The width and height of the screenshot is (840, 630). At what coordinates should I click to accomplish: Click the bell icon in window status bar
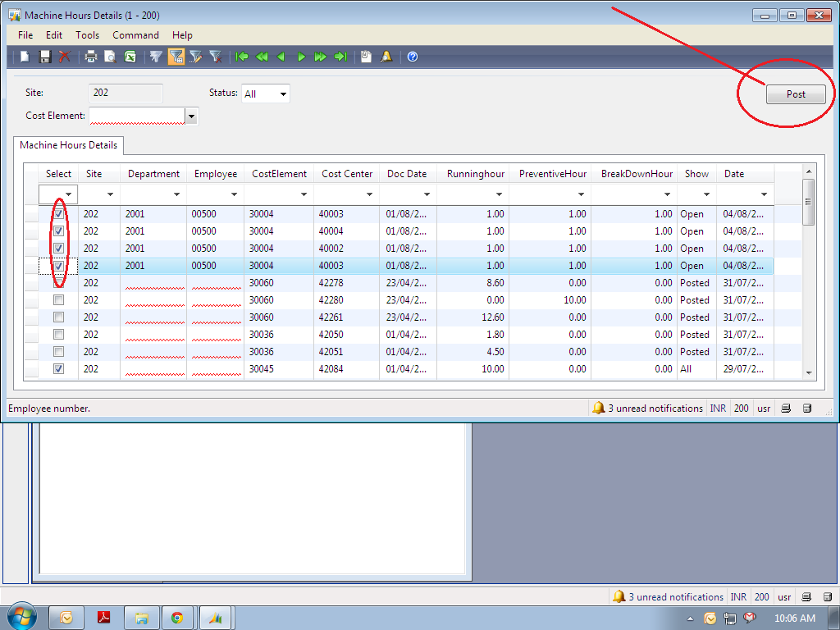coord(598,408)
